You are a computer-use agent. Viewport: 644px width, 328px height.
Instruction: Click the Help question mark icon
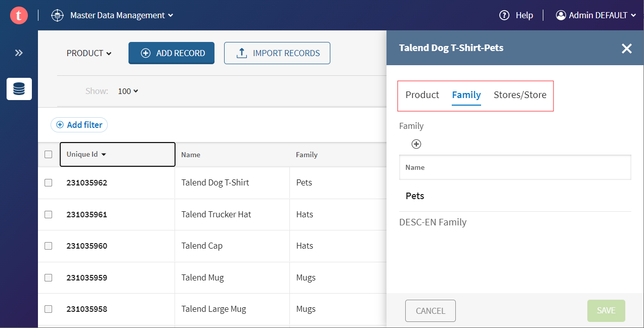[504, 15]
